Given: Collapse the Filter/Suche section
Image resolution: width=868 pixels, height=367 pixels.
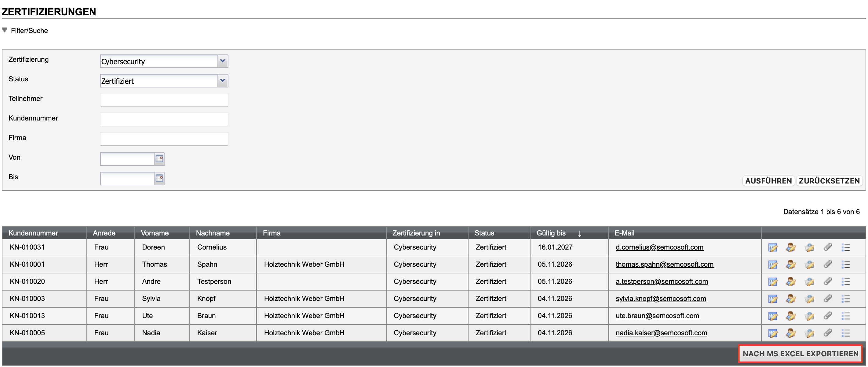Looking at the screenshot, I should click(x=5, y=30).
